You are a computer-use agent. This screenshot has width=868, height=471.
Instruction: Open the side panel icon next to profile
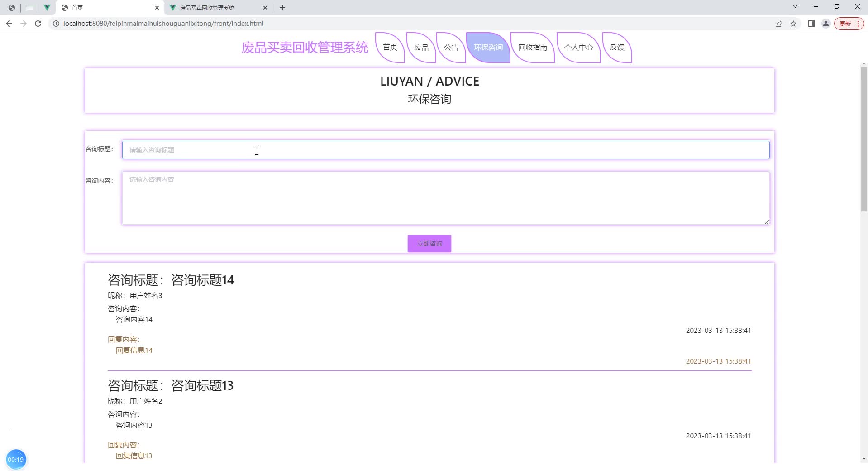811,23
